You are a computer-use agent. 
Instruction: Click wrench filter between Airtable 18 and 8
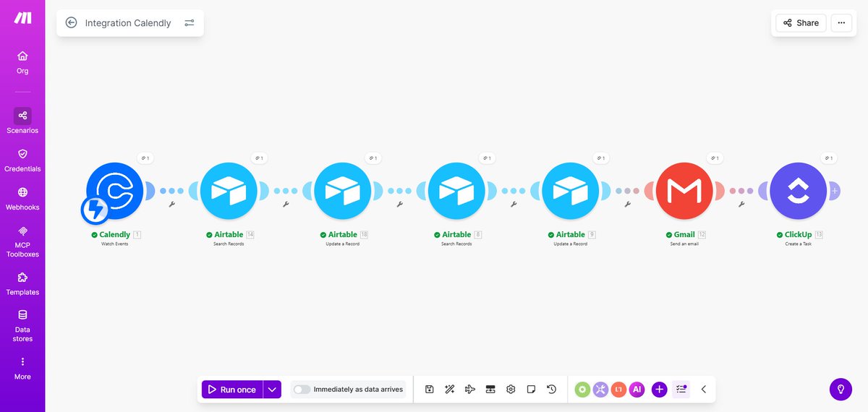pos(399,205)
